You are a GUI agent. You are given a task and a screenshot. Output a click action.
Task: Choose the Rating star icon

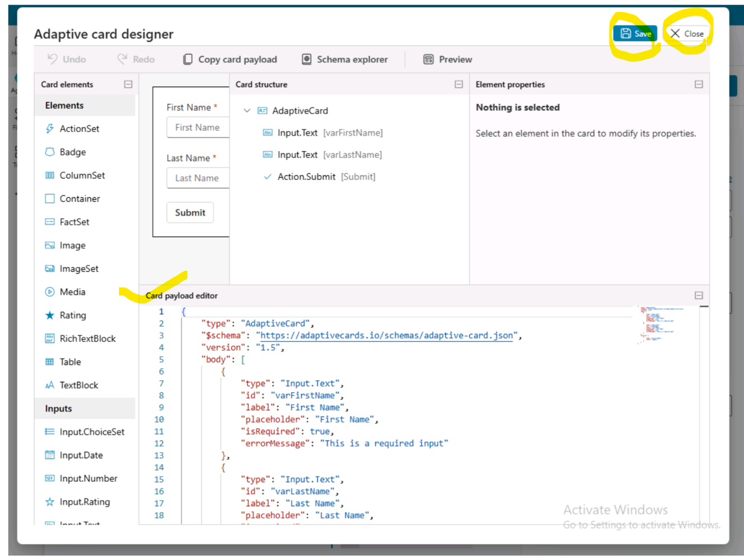tap(50, 315)
